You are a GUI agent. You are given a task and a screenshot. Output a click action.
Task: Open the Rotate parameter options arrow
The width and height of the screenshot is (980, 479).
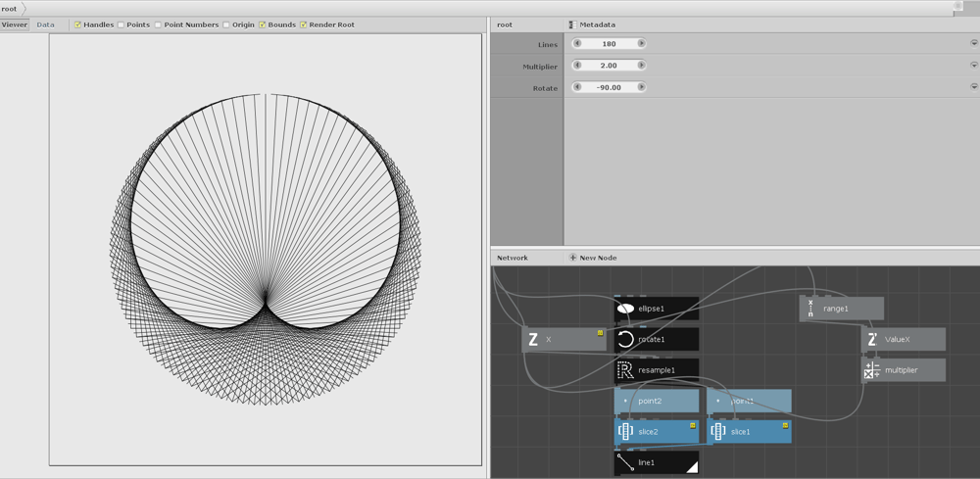tap(973, 87)
